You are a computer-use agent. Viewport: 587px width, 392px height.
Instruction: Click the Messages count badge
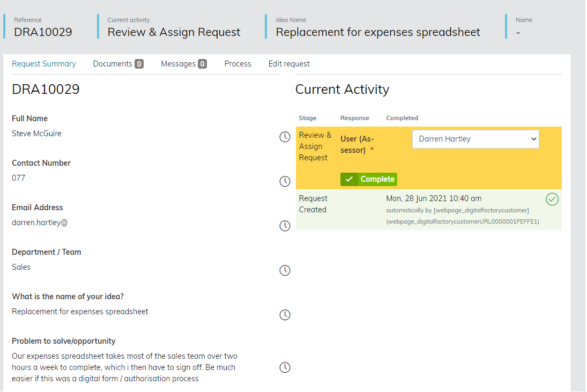coord(202,64)
